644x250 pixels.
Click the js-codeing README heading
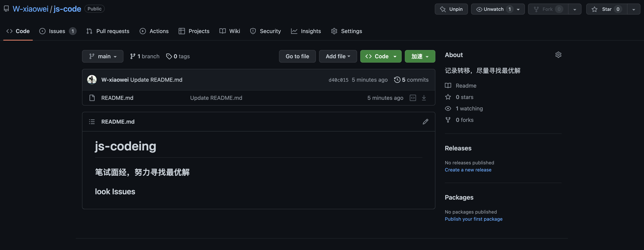[x=125, y=146]
